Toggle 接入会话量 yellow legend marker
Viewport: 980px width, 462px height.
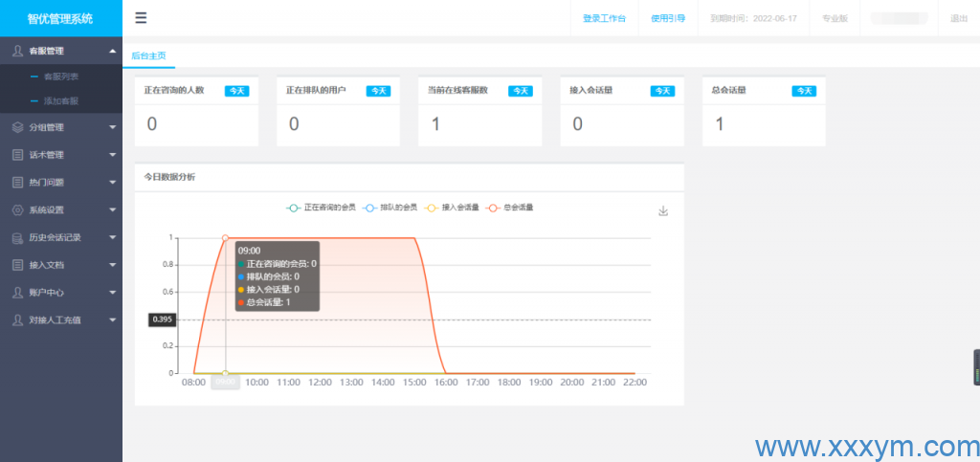pyautogui.click(x=431, y=208)
